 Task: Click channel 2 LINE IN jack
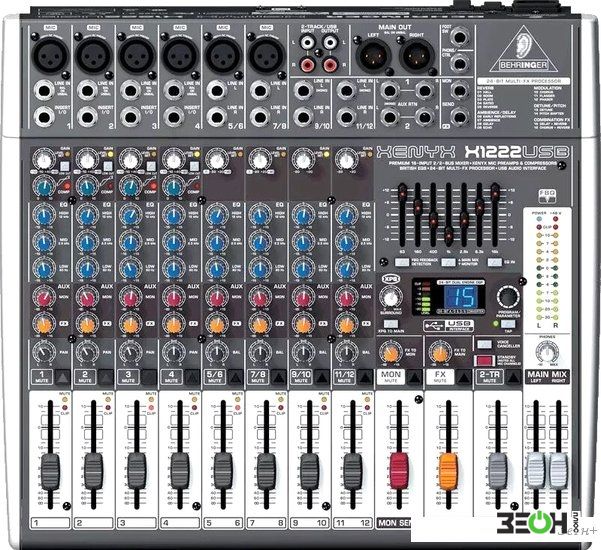coord(87,91)
